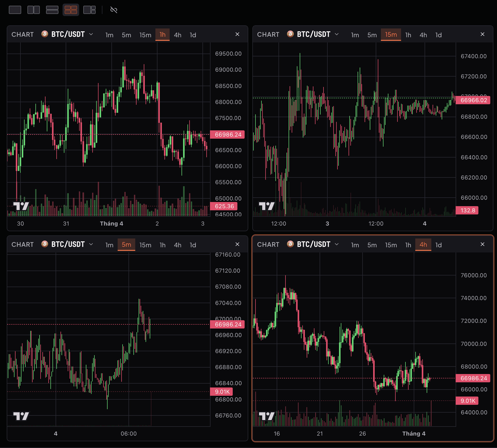The height and width of the screenshot is (448, 497).
Task: Select the mixed layout icon in the toolbar
Action: pos(89,10)
